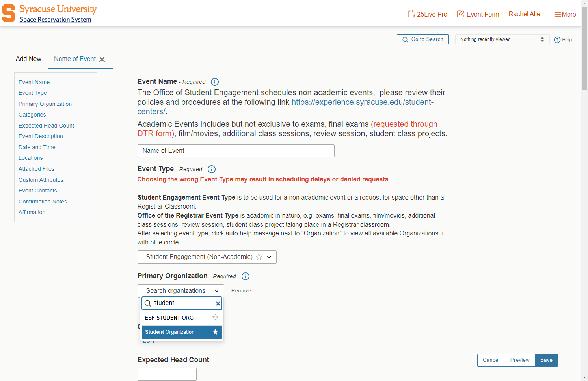Image resolution: width=588 pixels, height=381 pixels.
Task: Go to Custom Attributes section
Action: pos(41,180)
